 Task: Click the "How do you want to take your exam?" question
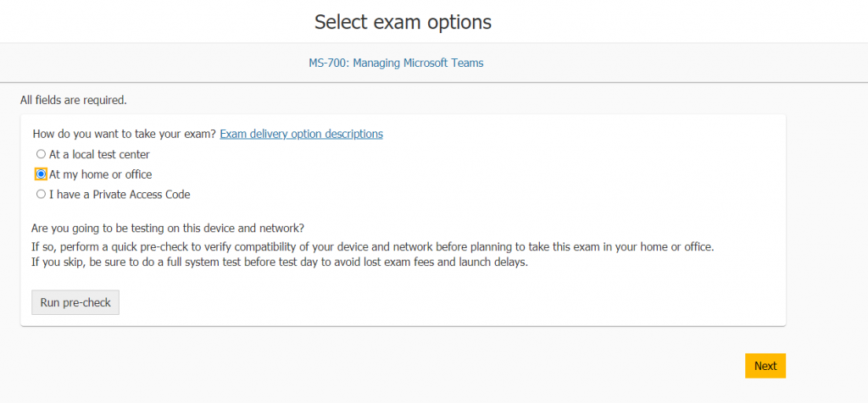pos(124,134)
